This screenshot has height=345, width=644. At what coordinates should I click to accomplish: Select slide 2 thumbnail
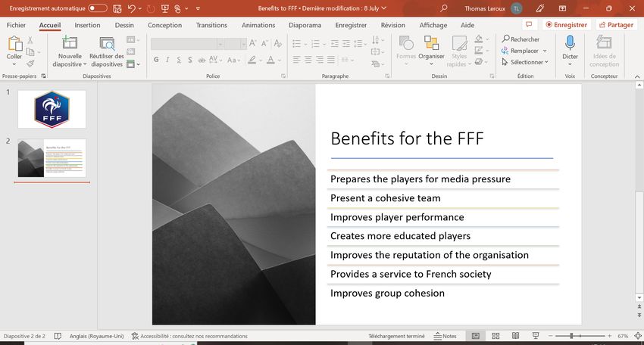52,158
